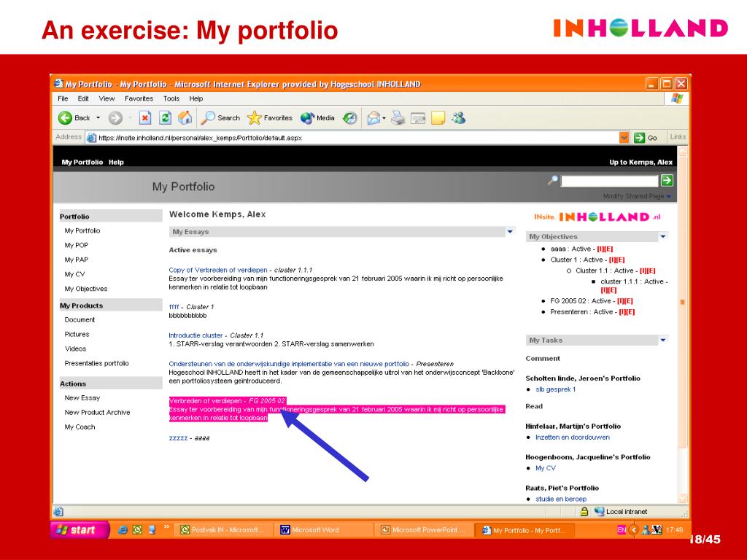Refresh the page with green arrows icon

tap(165, 117)
